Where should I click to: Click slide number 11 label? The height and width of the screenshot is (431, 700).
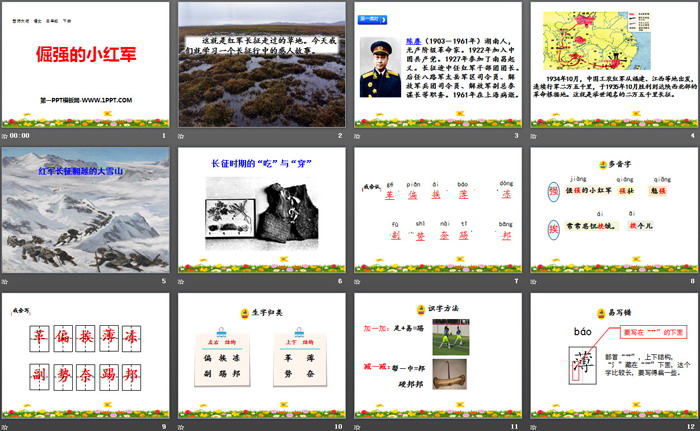[x=514, y=427]
